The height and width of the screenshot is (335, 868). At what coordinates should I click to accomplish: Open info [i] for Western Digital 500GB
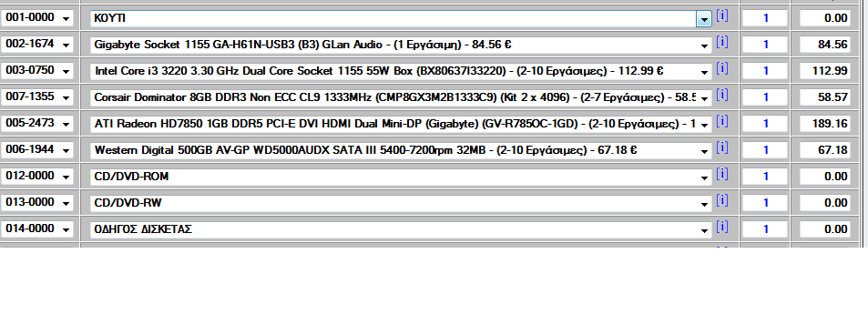[722, 147]
